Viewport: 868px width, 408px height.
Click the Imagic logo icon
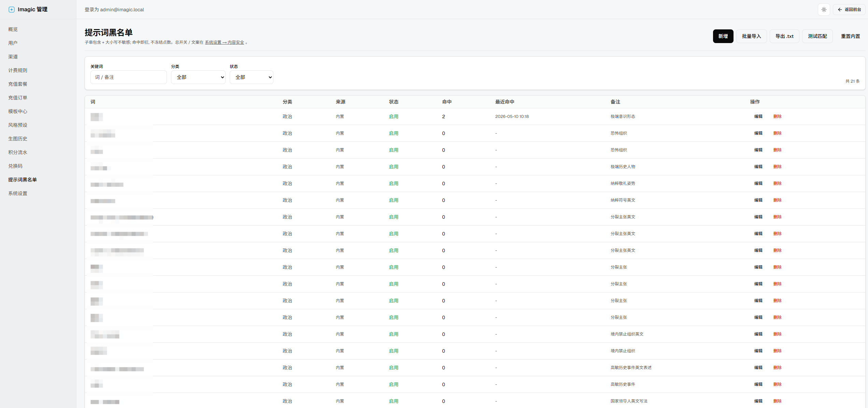coord(12,10)
